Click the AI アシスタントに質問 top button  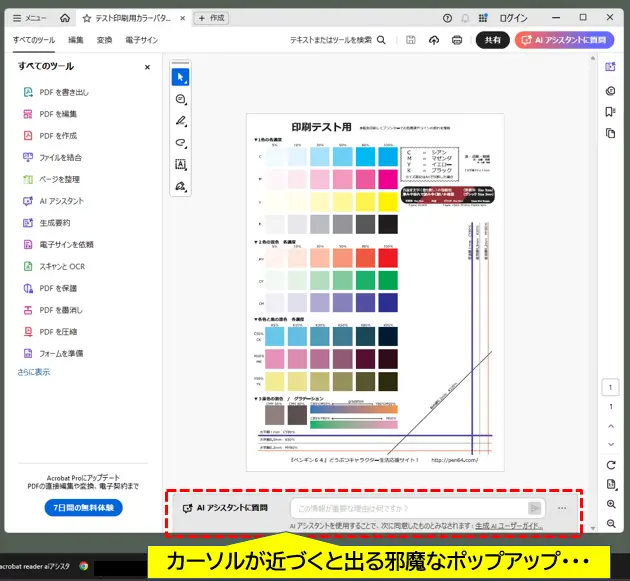coord(565,40)
